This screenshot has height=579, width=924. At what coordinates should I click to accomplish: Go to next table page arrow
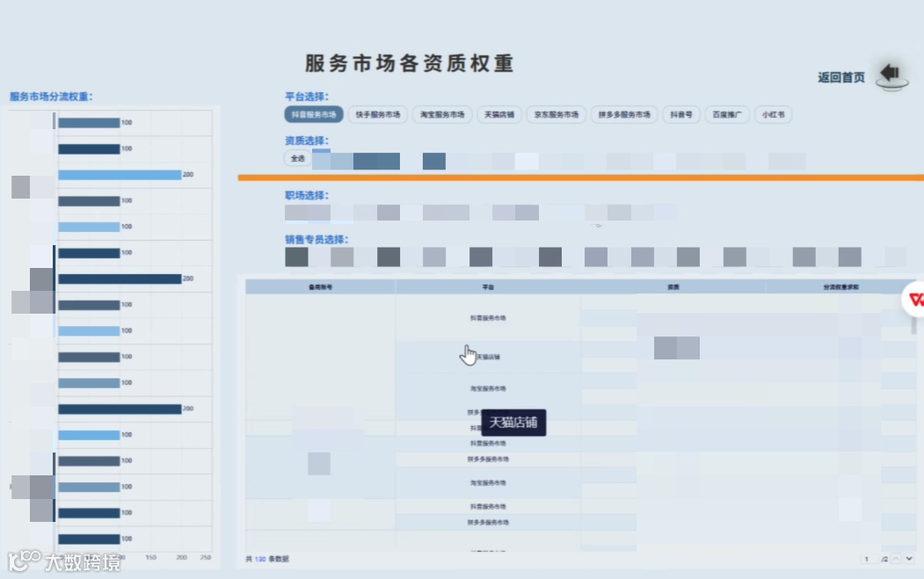click(x=909, y=559)
